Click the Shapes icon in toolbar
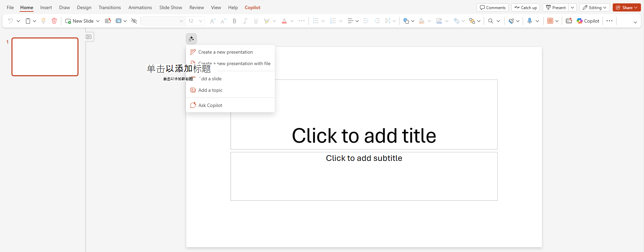Viewport: 644px width, 252px height. pyautogui.click(x=406, y=21)
